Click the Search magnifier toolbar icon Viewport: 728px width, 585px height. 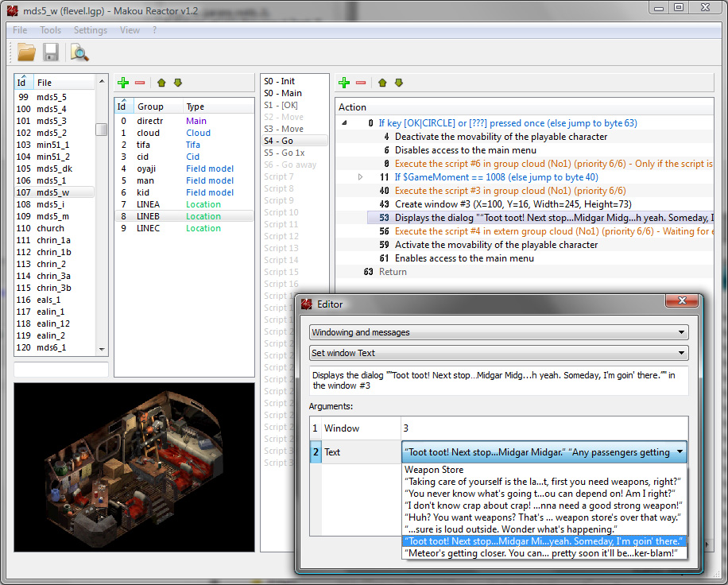tap(79, 52)
